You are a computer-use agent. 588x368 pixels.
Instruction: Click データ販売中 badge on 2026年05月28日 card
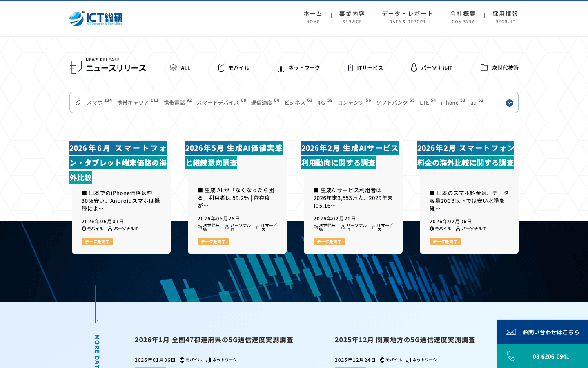[x=213, y=242]
